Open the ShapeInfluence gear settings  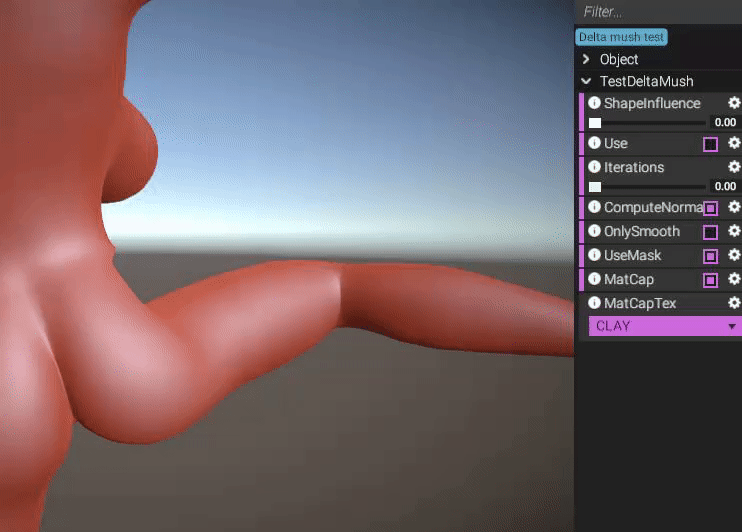tap(734, 103)
